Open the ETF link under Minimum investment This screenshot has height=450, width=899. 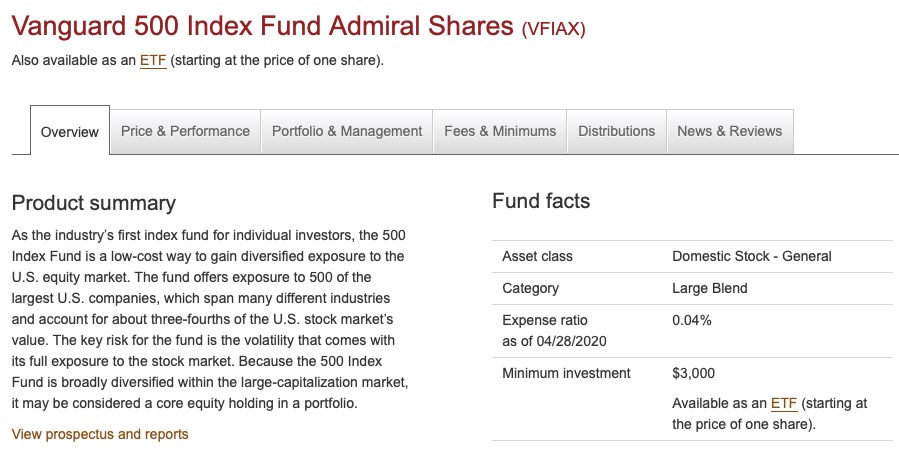coord(784,403)
